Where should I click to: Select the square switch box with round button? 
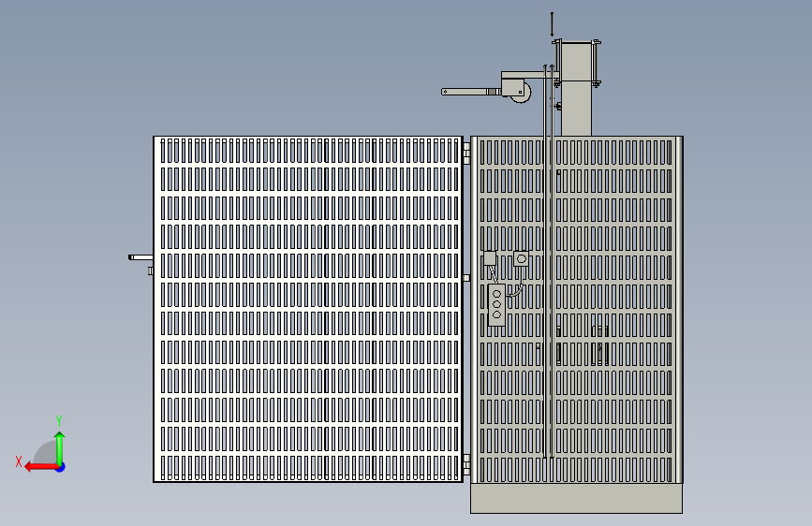(x=521, y=258)
